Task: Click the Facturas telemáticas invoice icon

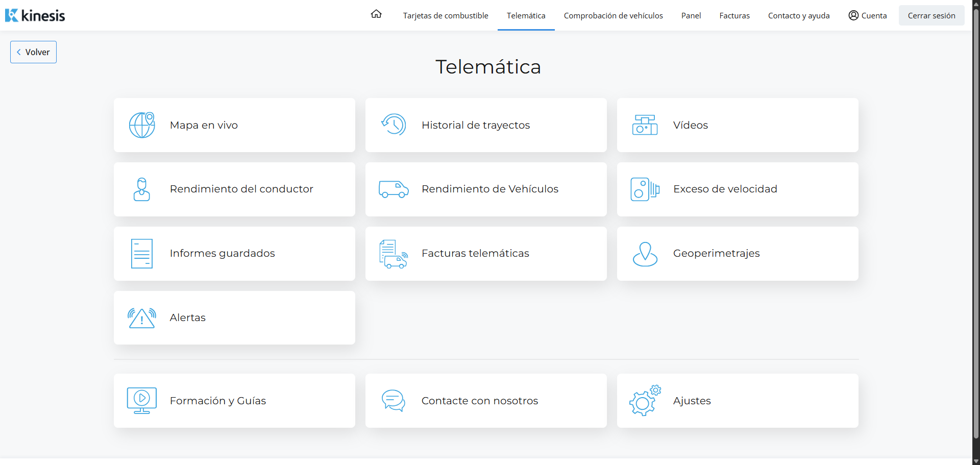Action: 394,254
